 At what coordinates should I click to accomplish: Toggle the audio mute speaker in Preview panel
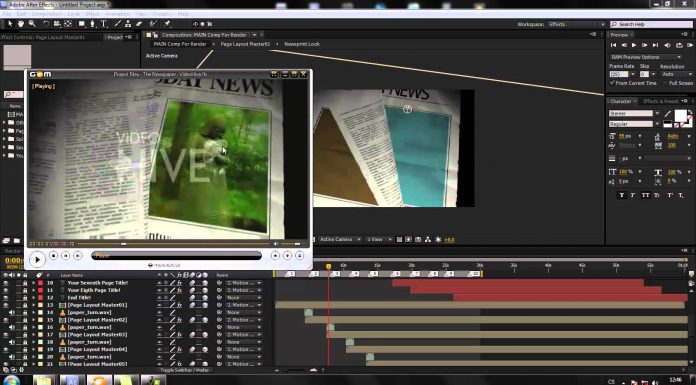pyautogui.click(x=667, y=45)
